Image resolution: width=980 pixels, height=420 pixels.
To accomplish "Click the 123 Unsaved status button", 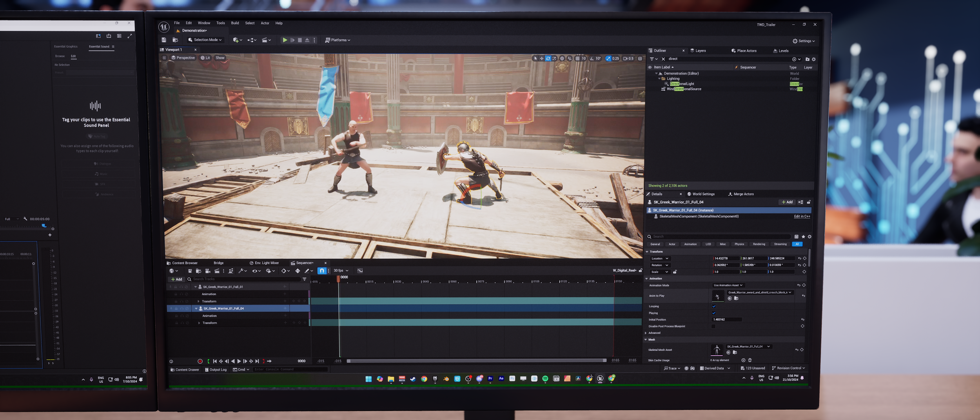I will click(x=753, y=368).
